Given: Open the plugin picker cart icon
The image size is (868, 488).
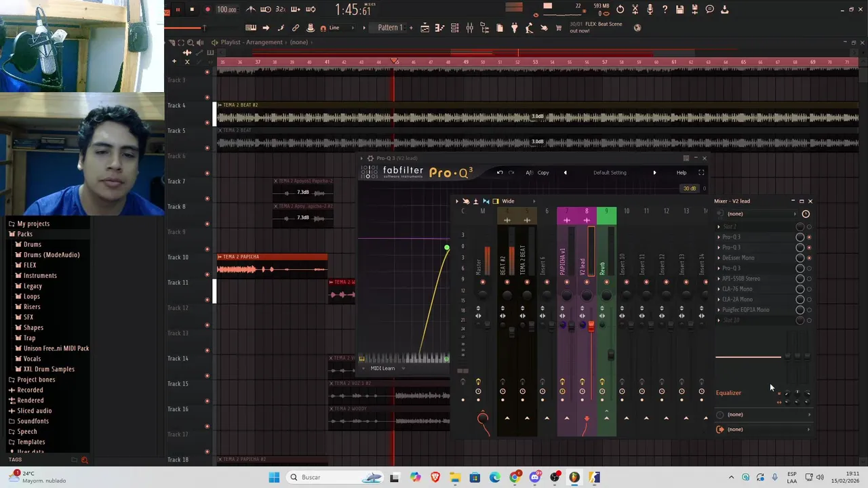Looking at the screenshot, I should click(x=559, y=28).
